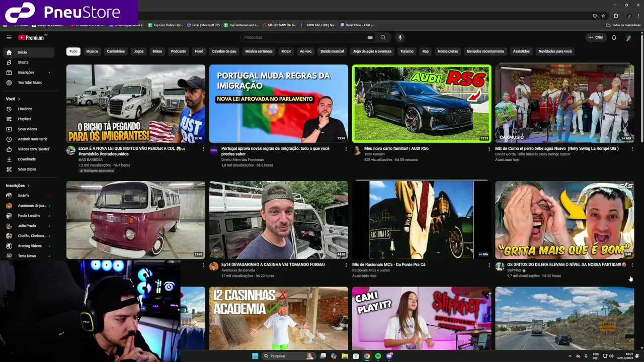Image resolution: width=644 pixels, height=362 pixels.
Task: Open options menu for AUDI RS6 video
Action: click(x=489, y=149)
